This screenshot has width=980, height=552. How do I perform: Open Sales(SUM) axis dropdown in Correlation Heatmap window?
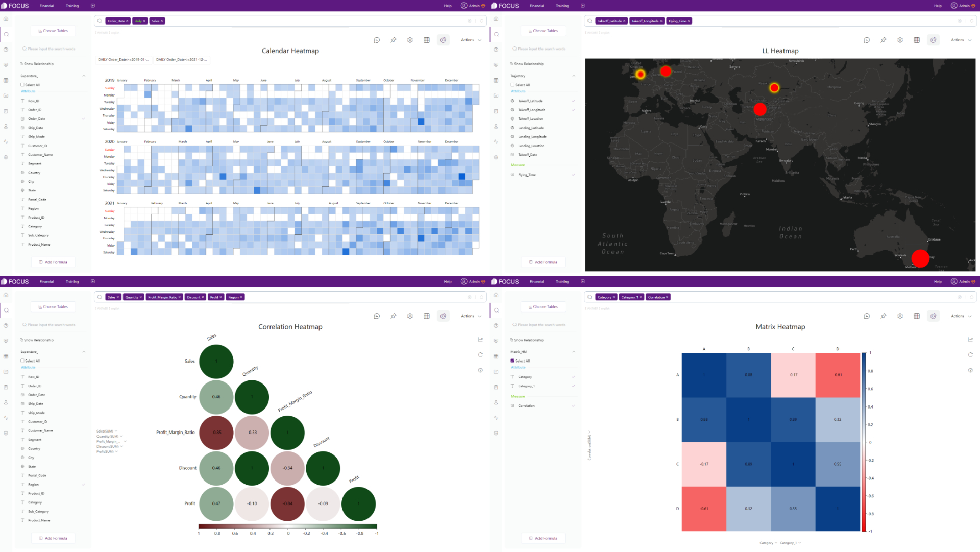tap(107, 431)
